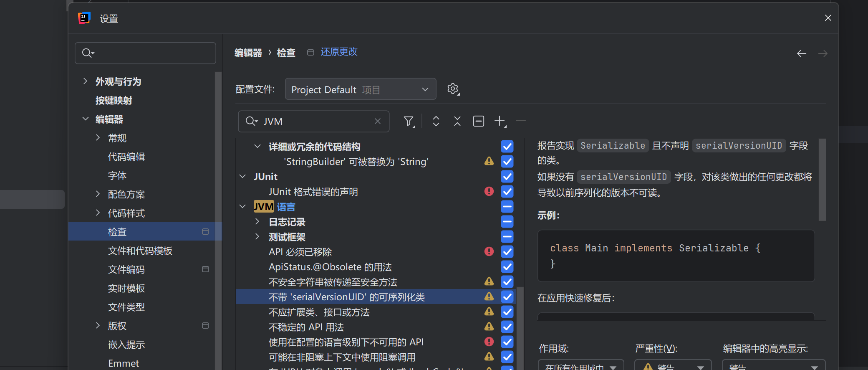The width and height of the screenshot is (868, 370).
Task: Clear the JVM search text
Action: pos(377,121)
